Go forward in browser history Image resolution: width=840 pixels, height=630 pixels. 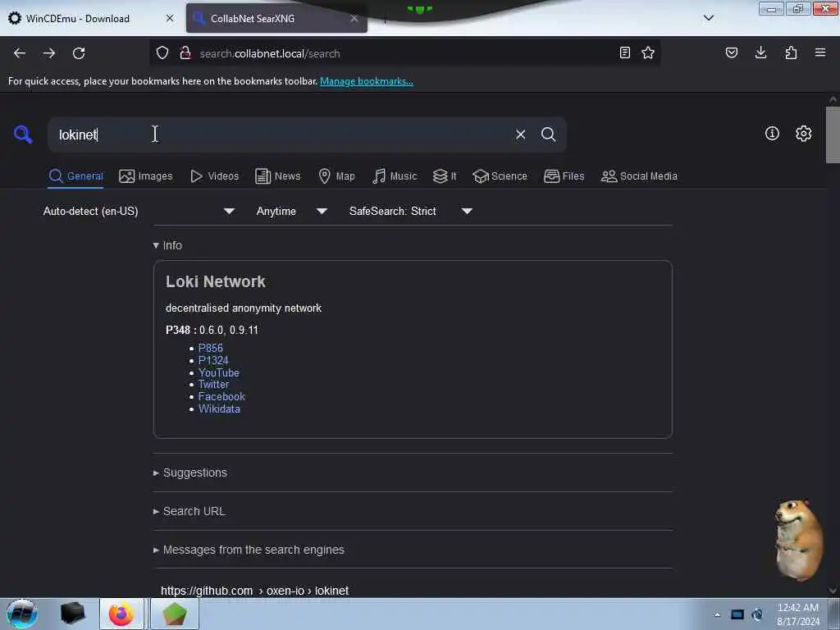click(x=48, y=53)
